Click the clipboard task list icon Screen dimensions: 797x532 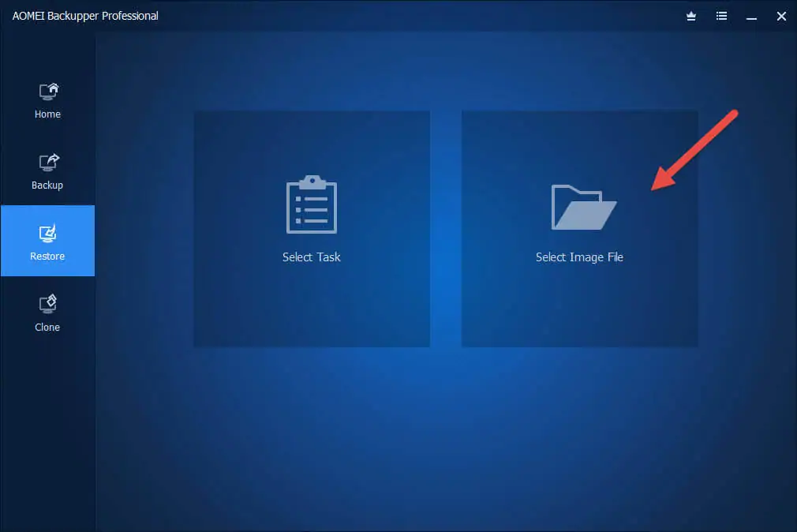pyautogui.click(x=312, y=204)
